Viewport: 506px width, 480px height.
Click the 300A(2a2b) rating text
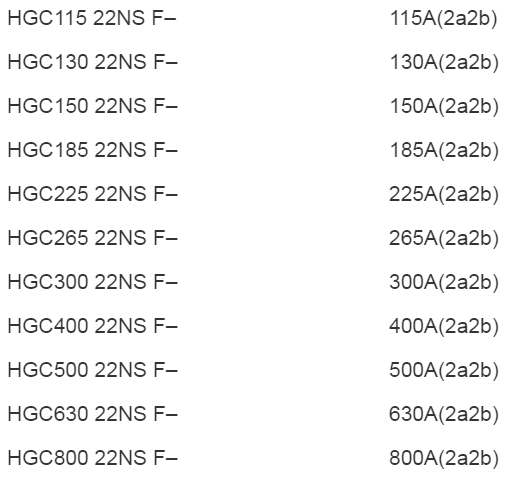click(x=444, y=282)
